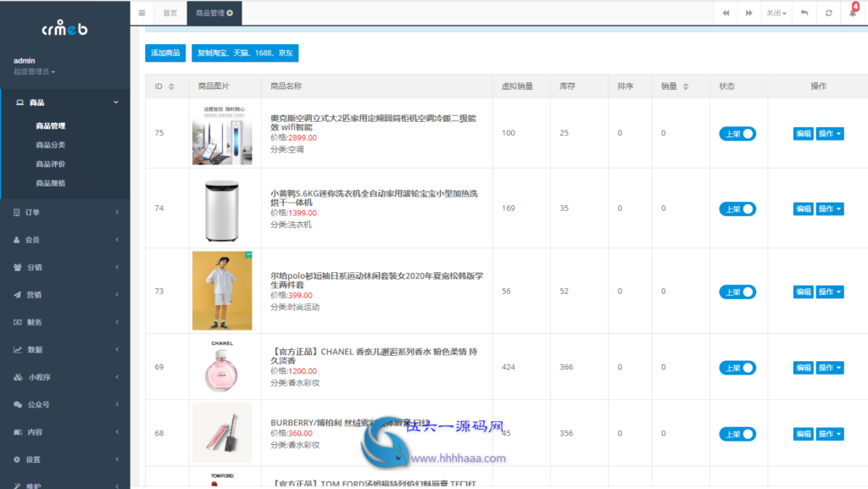868x489 pixels.
Task: Switch to the 首页 tab
Action: tap(170, 13)
